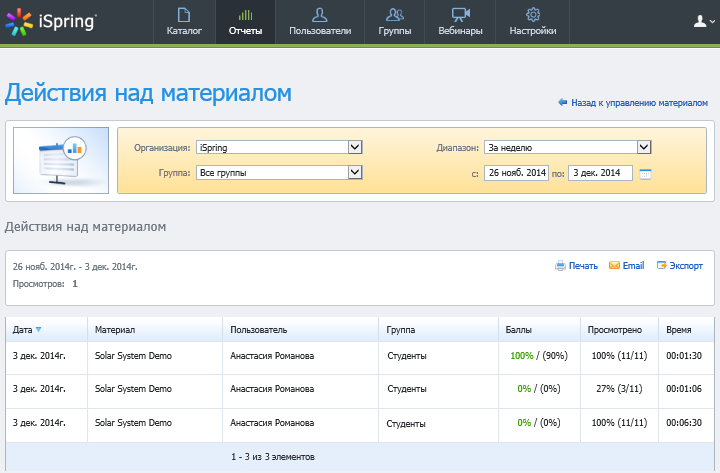Click the Email envelope icon
The height and width of the screenshot is (473, 720).
pyautogui.click(x=614, y=265)
